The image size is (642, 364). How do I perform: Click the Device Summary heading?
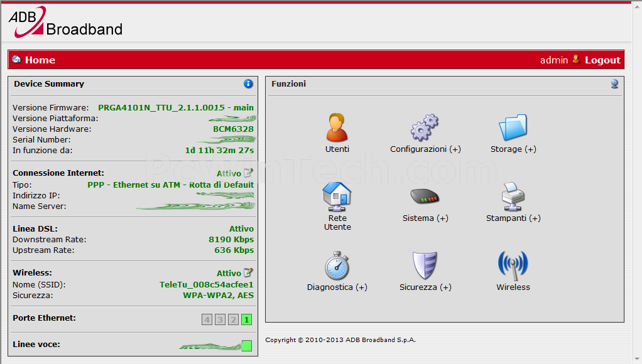pyautogui.click(x=49, y=84)
